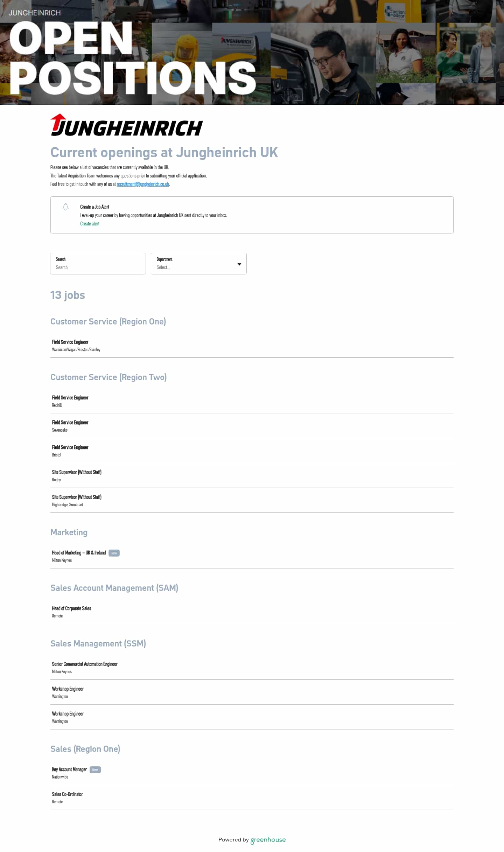This screenshot has height=852, width=504.
Task: Open Head of Marketing – UK & Ireland job
Action: coord(79,553)
